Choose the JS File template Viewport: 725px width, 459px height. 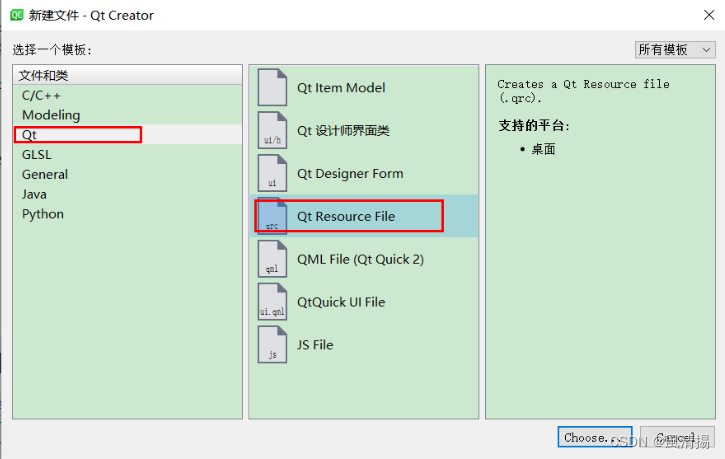click(363, 345)
